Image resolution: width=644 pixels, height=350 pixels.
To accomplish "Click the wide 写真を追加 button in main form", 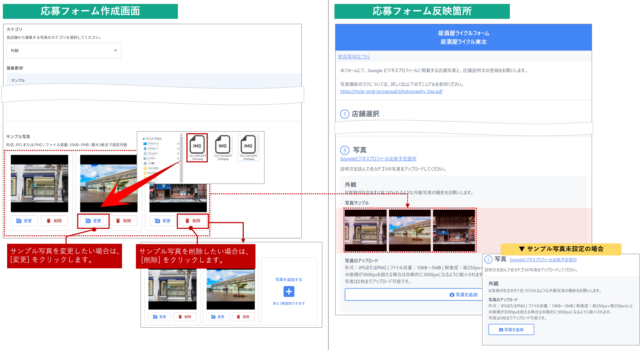I will pyautogui.click(x=413, y=295).
